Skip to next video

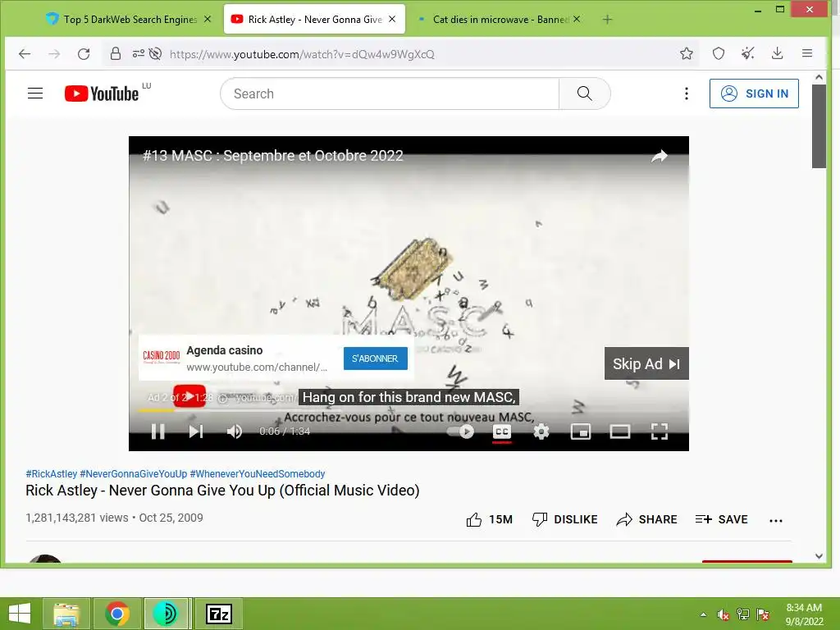[x=196, y=431]
